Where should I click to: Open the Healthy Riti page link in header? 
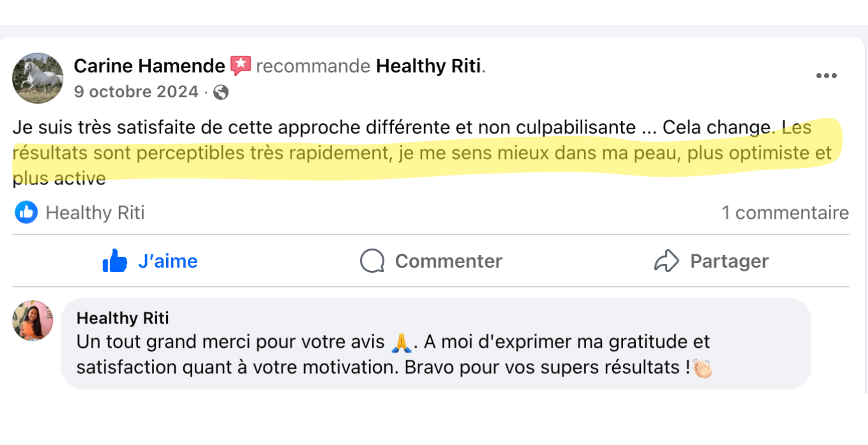(428, 66)
